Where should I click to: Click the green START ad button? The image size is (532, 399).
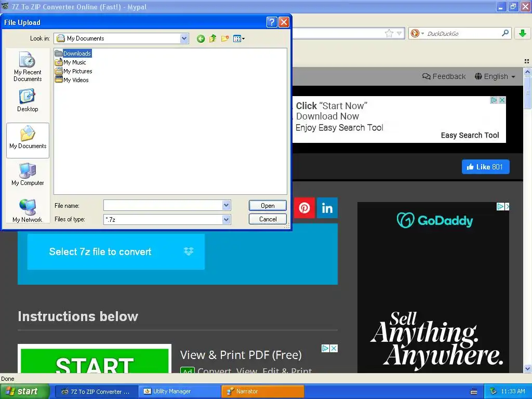(95, 361)
